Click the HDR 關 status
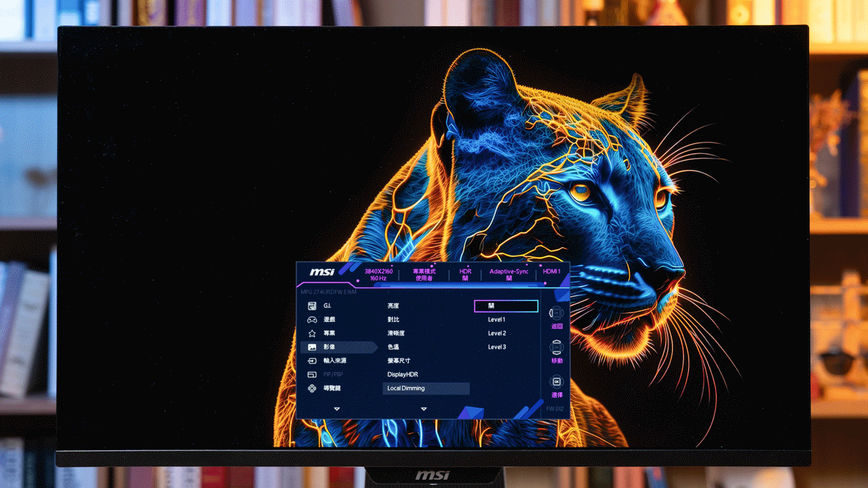 pos(465,274)
